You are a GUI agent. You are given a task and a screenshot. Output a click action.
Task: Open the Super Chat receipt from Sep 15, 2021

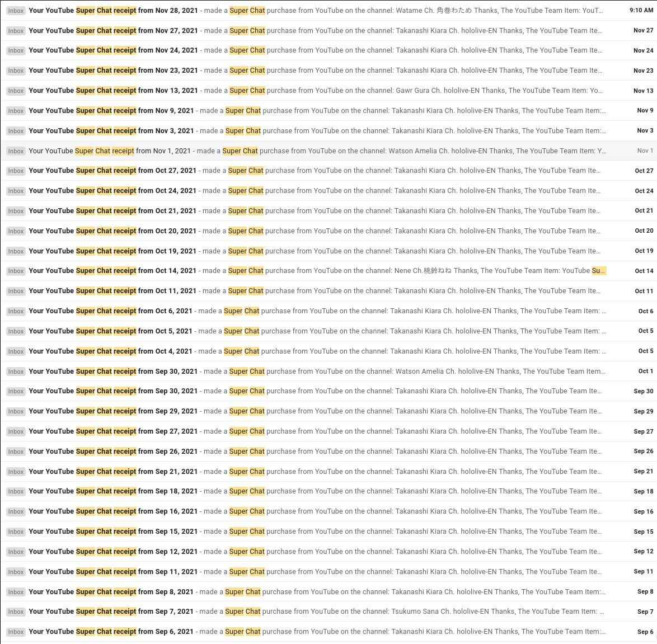point(328,532)
